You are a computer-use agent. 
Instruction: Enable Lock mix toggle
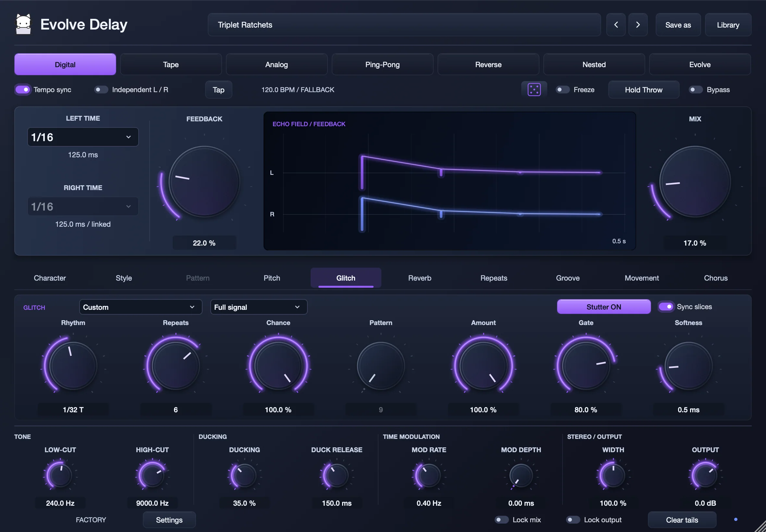[x=501, y=519]
